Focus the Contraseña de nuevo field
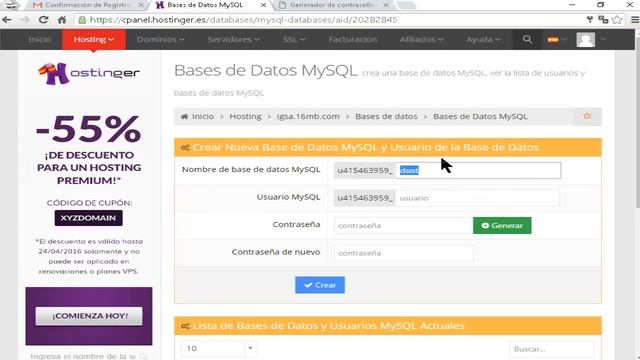This screenshot has height=360, width=640. tap(403, 253)
